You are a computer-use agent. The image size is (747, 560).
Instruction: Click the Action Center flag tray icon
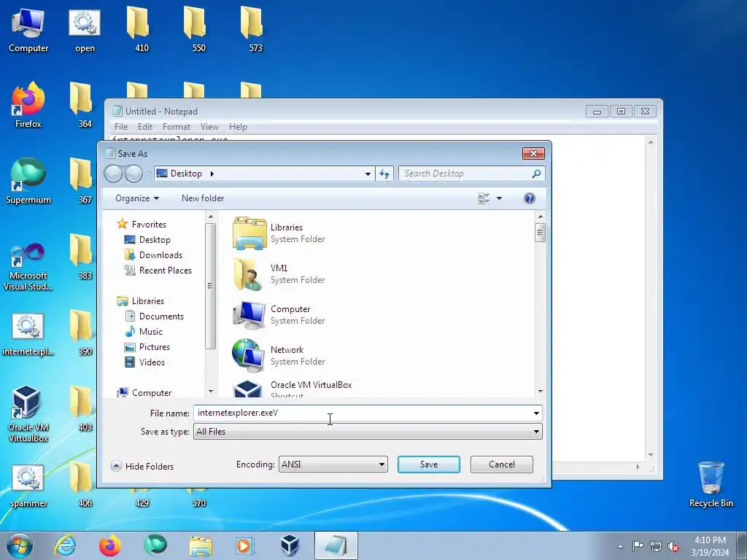(638, 546)
